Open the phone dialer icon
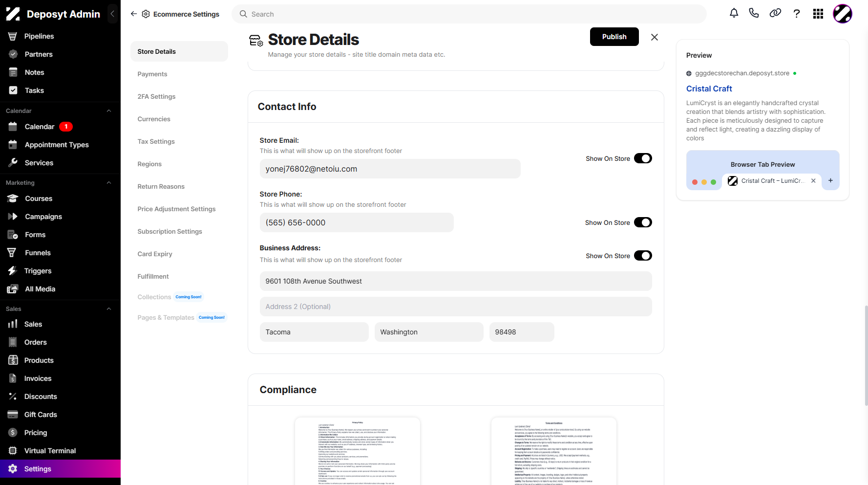The image size is (868, 485). click(x=754, y=14)
